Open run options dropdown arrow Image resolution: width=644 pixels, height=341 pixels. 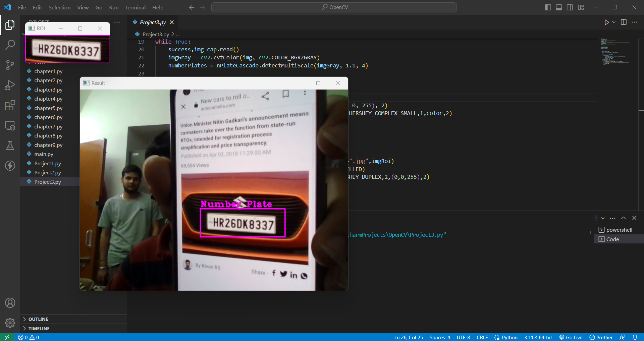(x=614, y=22)
